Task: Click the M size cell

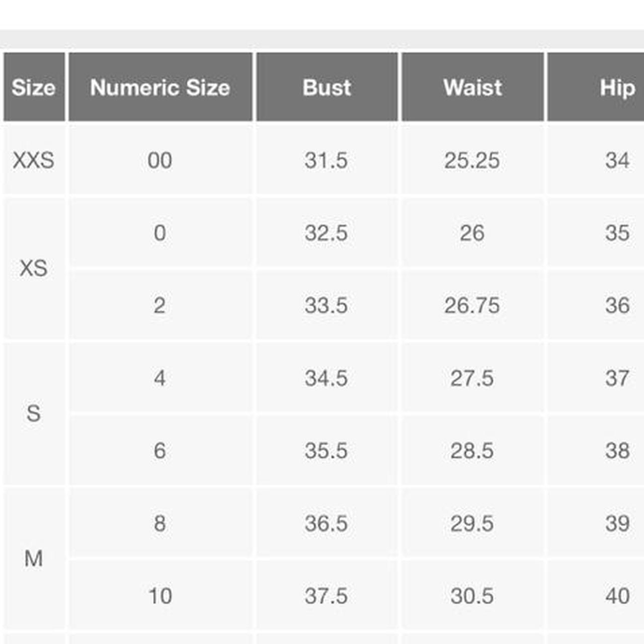Action: pos(34,558)
